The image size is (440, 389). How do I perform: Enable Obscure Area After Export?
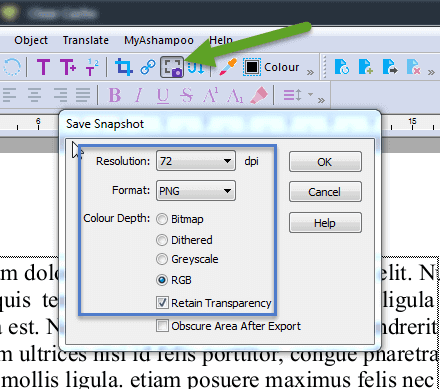point(162,326)
